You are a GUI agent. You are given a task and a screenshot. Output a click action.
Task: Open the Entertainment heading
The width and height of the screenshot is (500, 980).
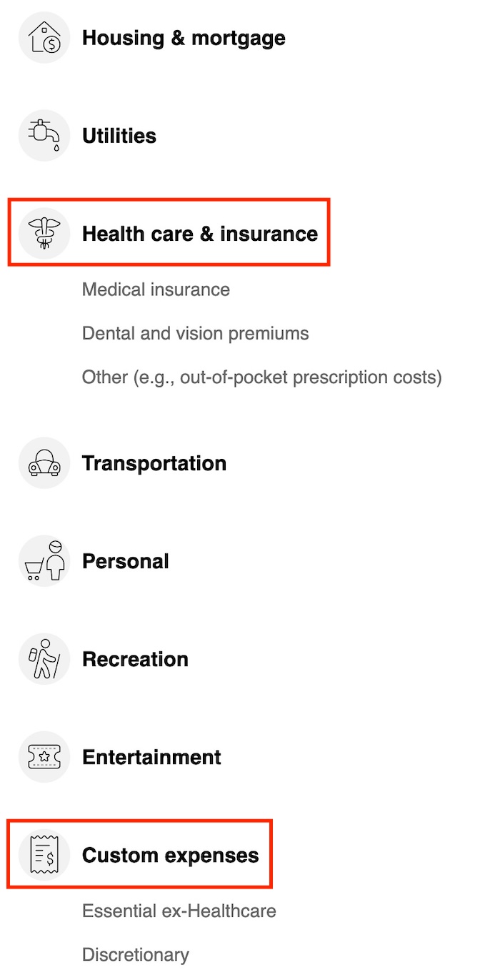[x=152, y=757]
